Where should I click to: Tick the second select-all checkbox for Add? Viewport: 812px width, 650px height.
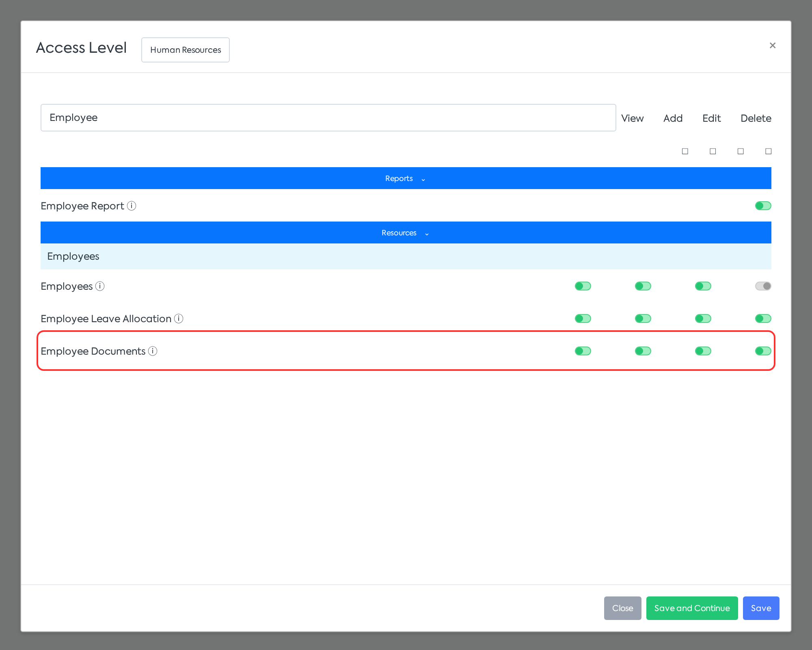point(713,151)
